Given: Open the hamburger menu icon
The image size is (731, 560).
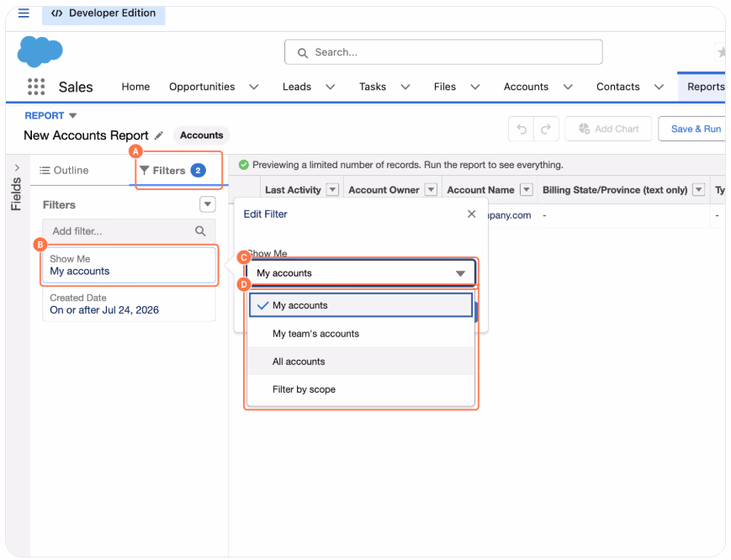Looking at the screenshot, I should pyautogui.click(x=24, y=13).
